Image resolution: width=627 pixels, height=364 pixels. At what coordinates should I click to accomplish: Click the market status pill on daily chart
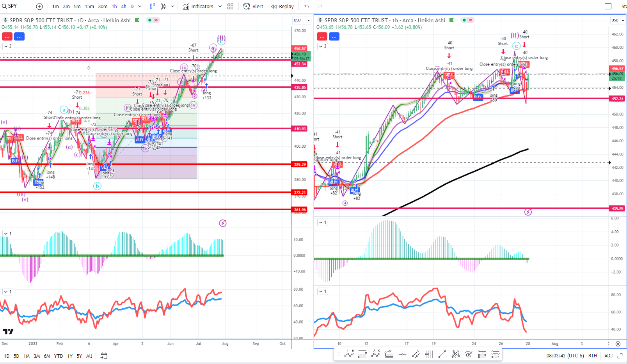(x=153, y=20)
